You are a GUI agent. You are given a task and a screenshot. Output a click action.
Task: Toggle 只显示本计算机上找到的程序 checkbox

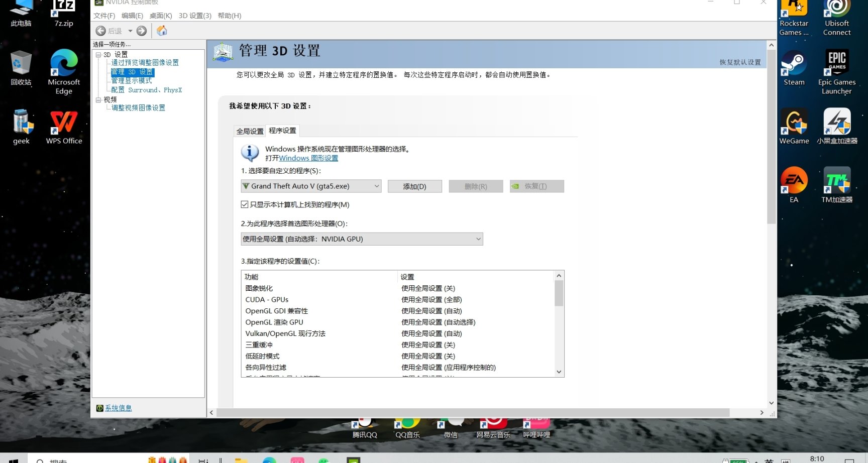click(x=245, y=204)
